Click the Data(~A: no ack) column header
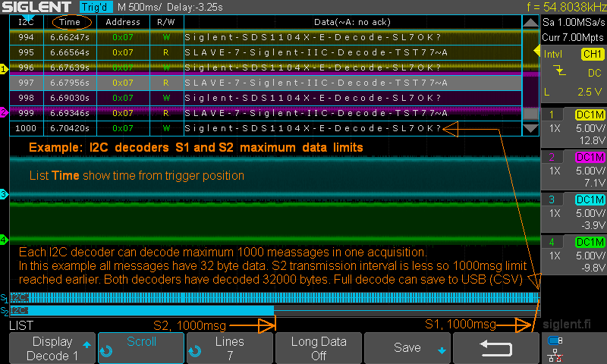 pyautogui.click(x=353, y=22)
